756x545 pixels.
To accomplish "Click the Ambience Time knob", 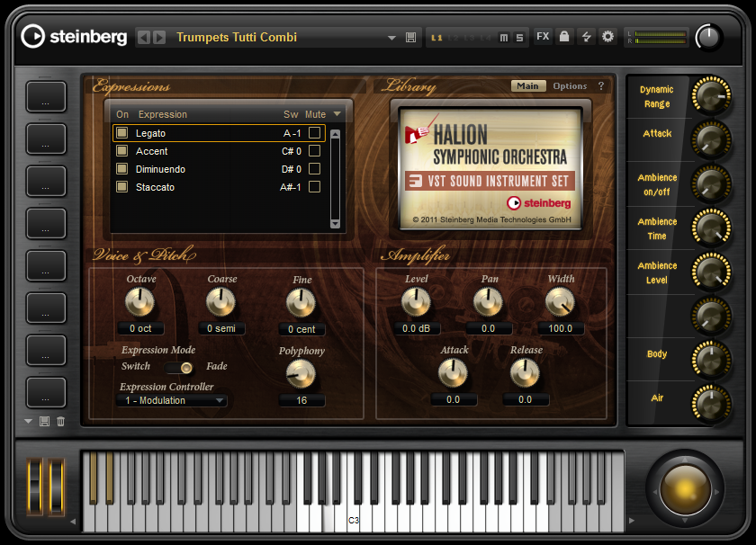I will pyautogui.click(x=711, y=228).
